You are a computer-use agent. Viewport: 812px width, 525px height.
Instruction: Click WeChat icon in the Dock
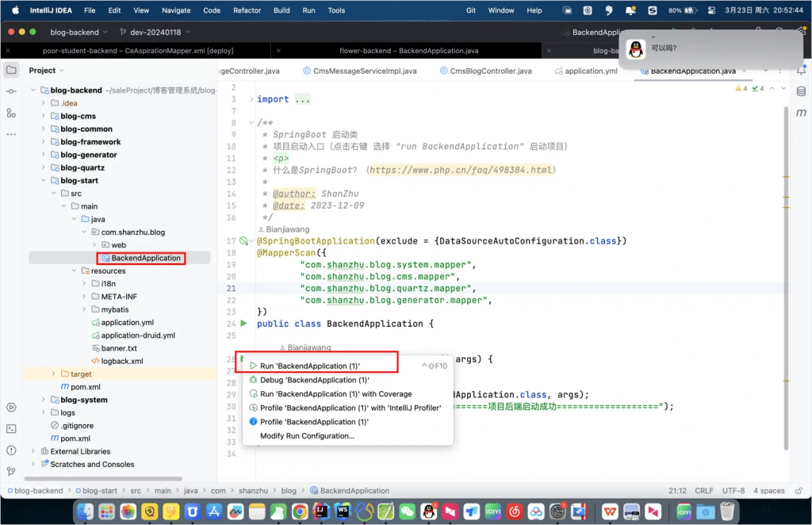407,512
